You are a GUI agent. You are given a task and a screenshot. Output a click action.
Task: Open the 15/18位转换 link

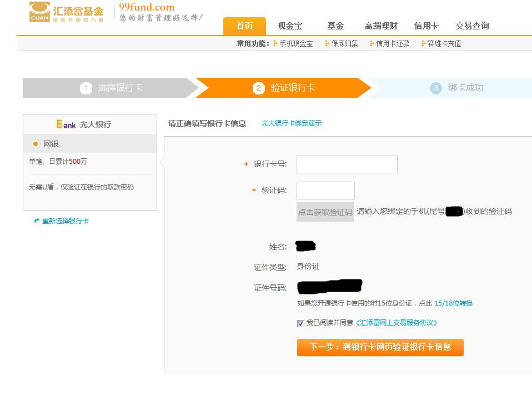(x=454, y=303)
